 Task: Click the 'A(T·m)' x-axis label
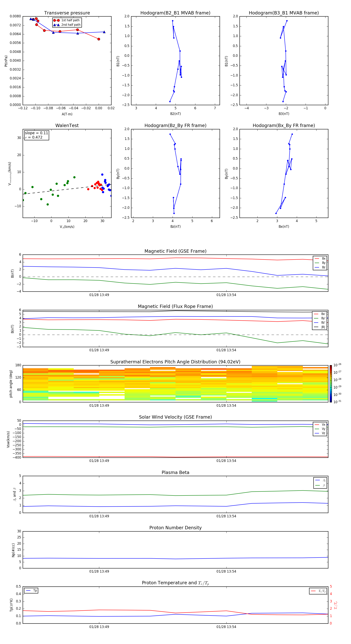click(67, 114)
